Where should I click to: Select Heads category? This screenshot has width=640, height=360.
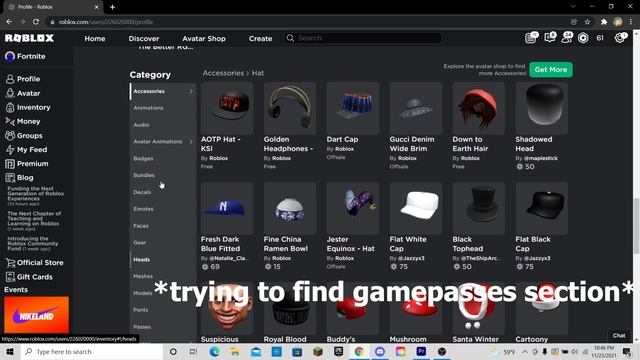(x=142, y=259)
